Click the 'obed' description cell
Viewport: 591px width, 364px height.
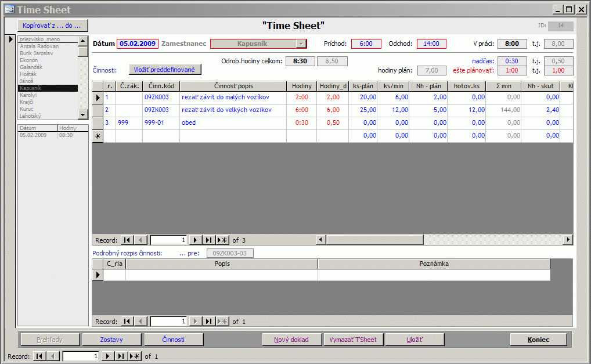[x=233, y=123]
